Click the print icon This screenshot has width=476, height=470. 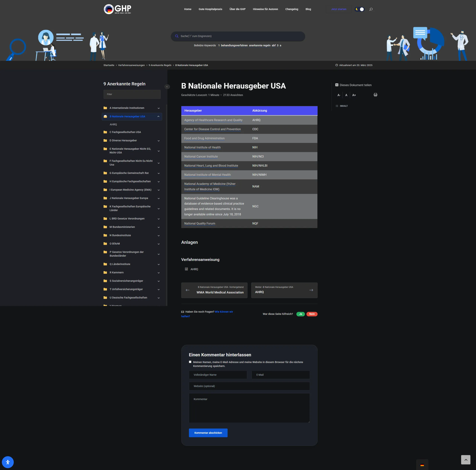tap(375, 95)
